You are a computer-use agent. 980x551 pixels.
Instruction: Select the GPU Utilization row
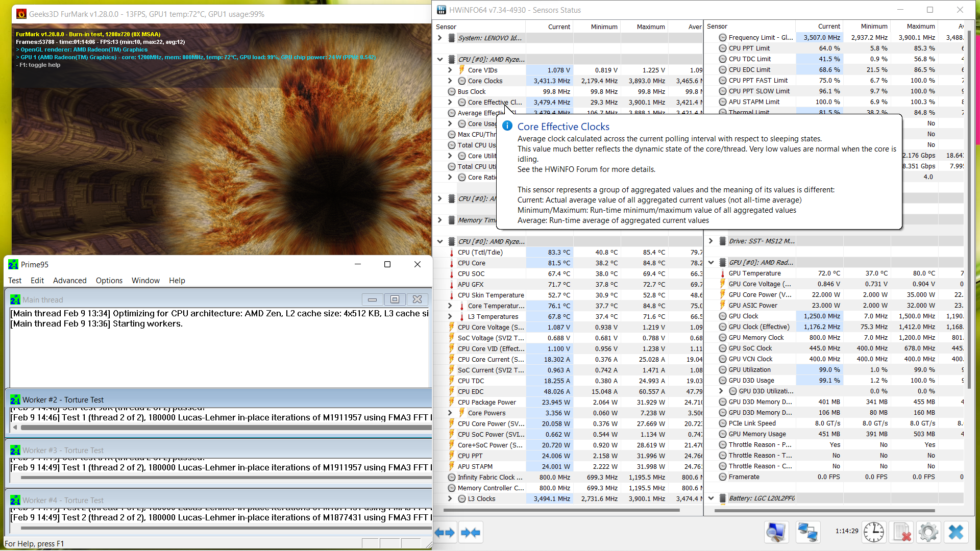pos(835,370)
